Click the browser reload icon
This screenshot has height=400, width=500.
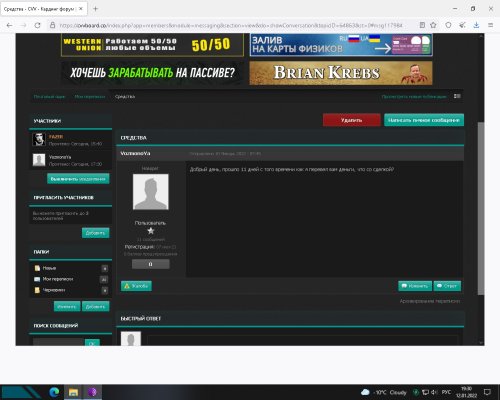[x=37, y=25]
